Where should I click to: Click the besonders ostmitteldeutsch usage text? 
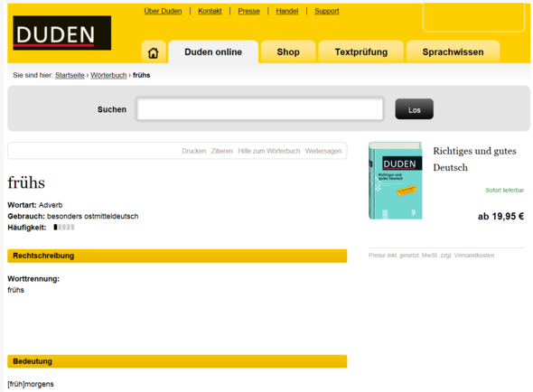tap(92, 216)
